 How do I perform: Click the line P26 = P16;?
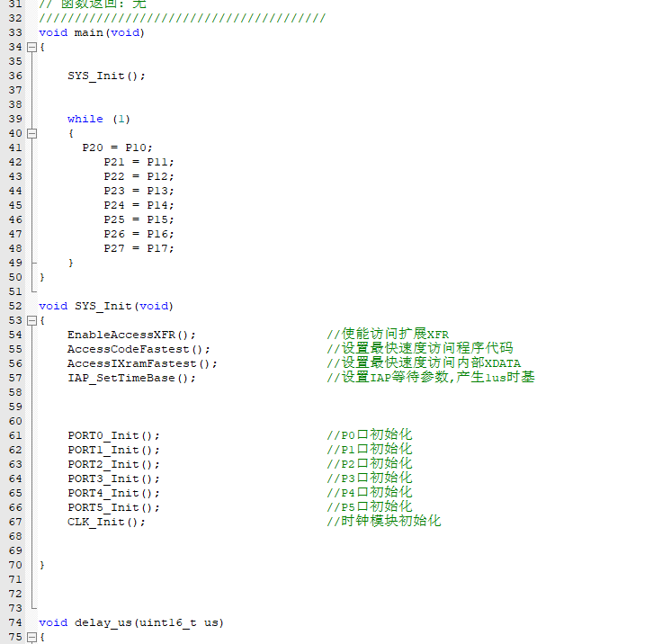click(139, 234)
